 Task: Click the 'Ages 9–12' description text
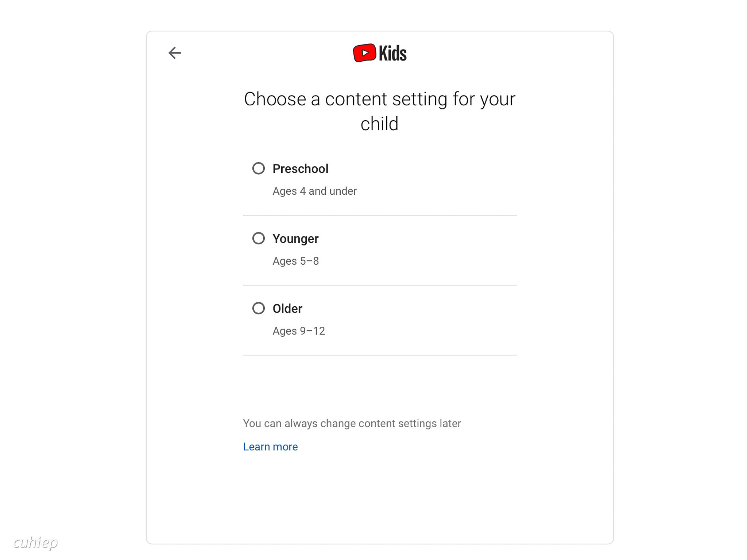[x=298, y=331]
